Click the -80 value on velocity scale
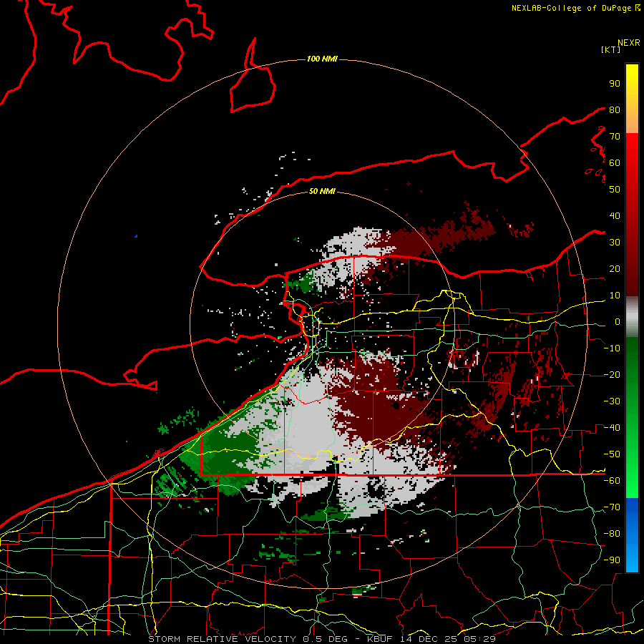The image size is (644, 644). coord(612,534)
